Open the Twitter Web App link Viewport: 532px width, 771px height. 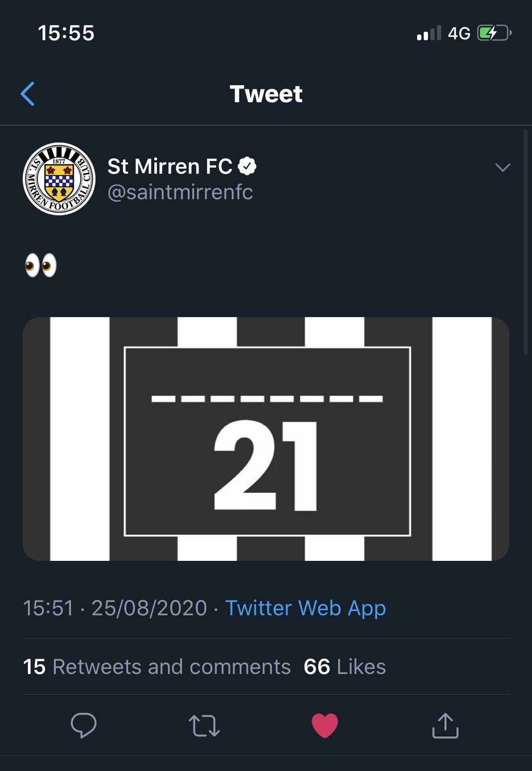pyautogui.click(x=305, y=608)
